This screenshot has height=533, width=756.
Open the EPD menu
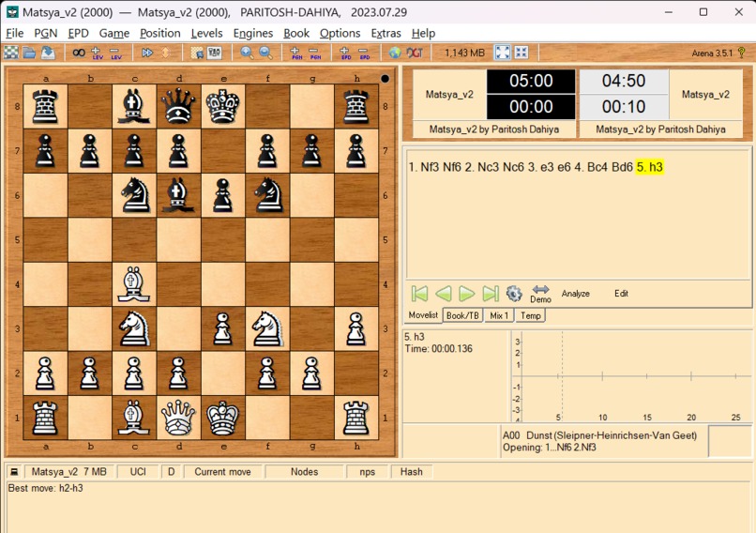tap(78, 33)
